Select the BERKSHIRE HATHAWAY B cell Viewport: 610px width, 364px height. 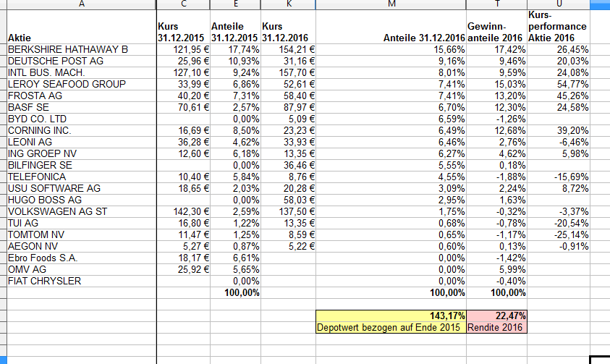point(81,49)
